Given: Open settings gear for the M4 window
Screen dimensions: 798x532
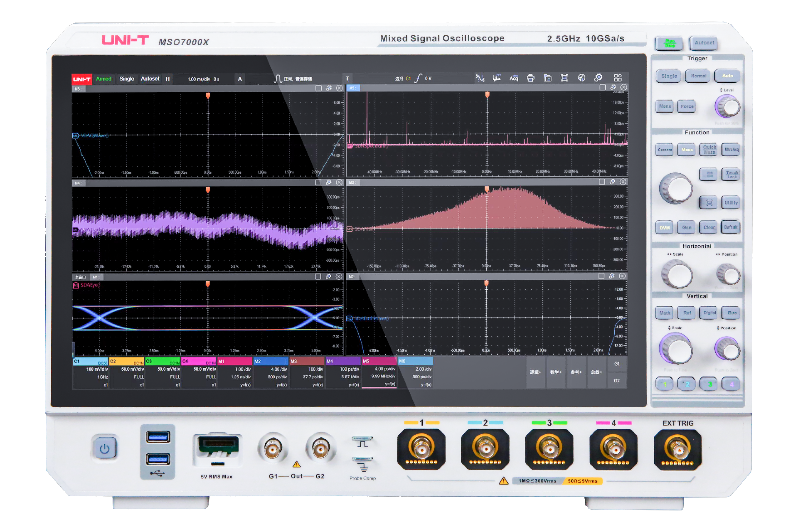Looking at the screenshot, I should coord(329,182).
